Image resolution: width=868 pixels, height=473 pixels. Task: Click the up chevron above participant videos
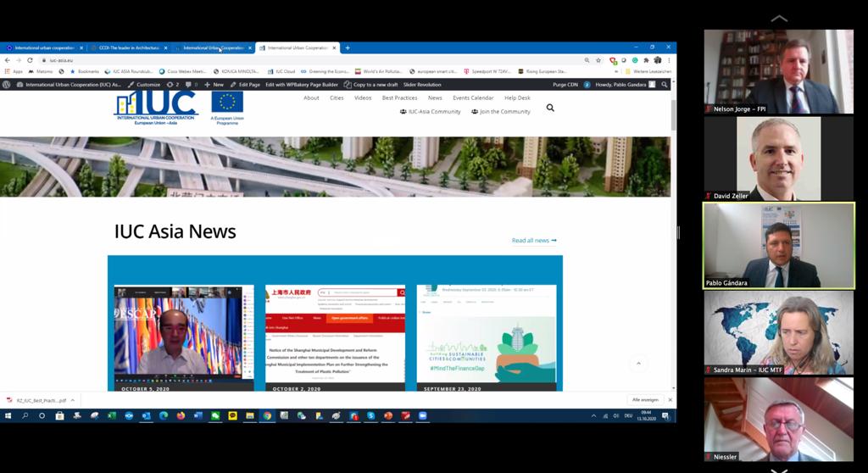(778, 19)
